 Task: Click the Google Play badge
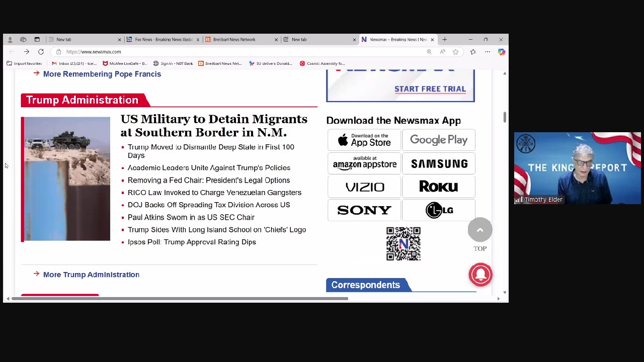click(439, 140)
